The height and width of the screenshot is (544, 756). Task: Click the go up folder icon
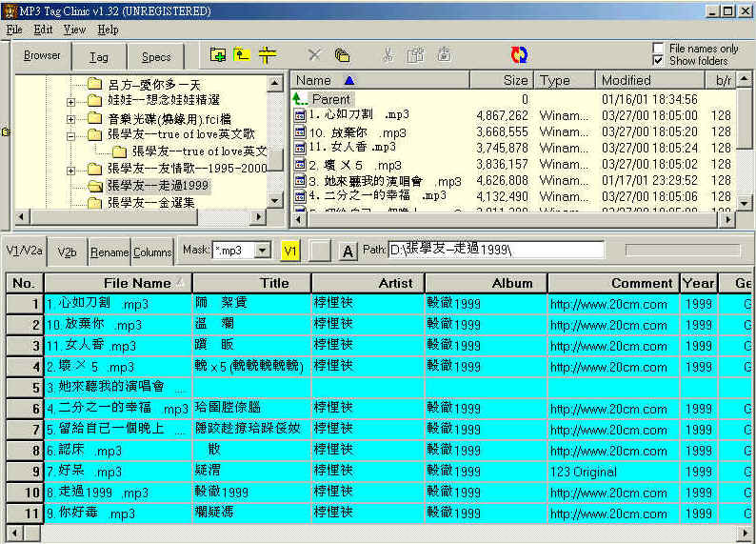click(242, 55)
